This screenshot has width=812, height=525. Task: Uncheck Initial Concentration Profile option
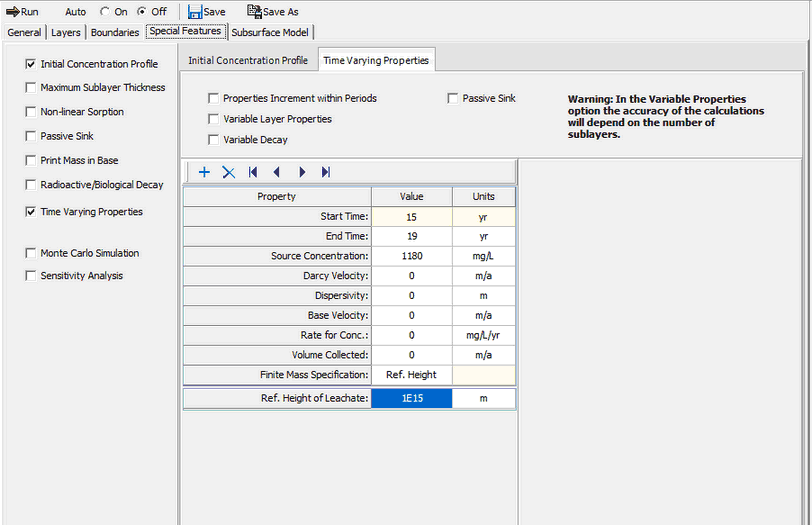pos(30,64)
